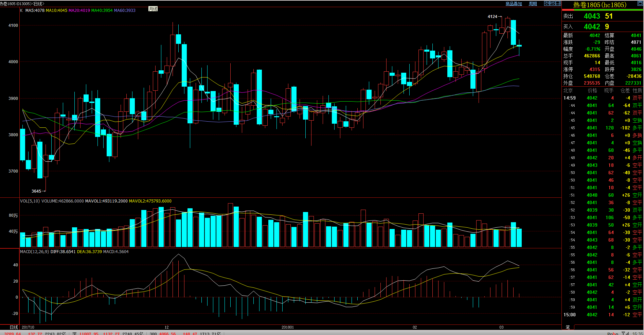Click the MACD(12,26,9) indicator title
The height and width of the screenshot is (335, 644).
tap(34, 252)
